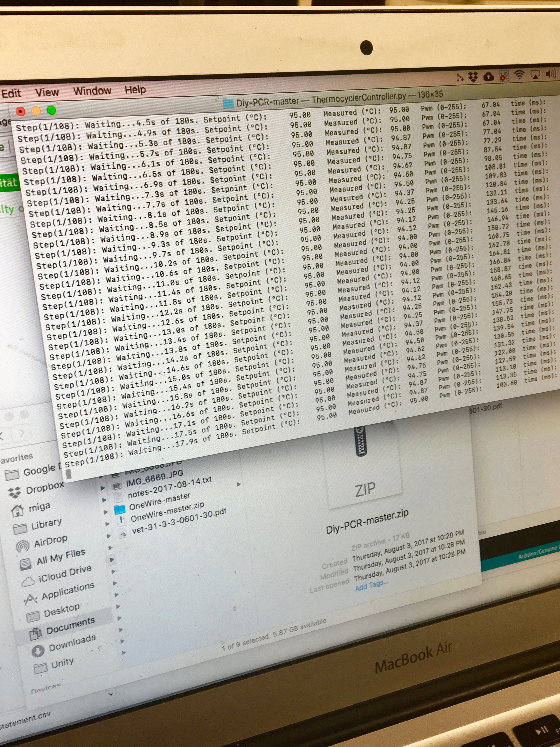Click the Terminal cursor block

[69, 474]
